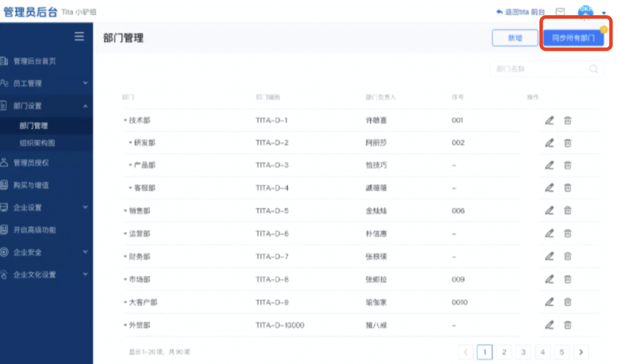Click the 管理员后台 logo title
Image resolution: width=617 pixels, height=364 pixels.
click(x=30, y=12)
